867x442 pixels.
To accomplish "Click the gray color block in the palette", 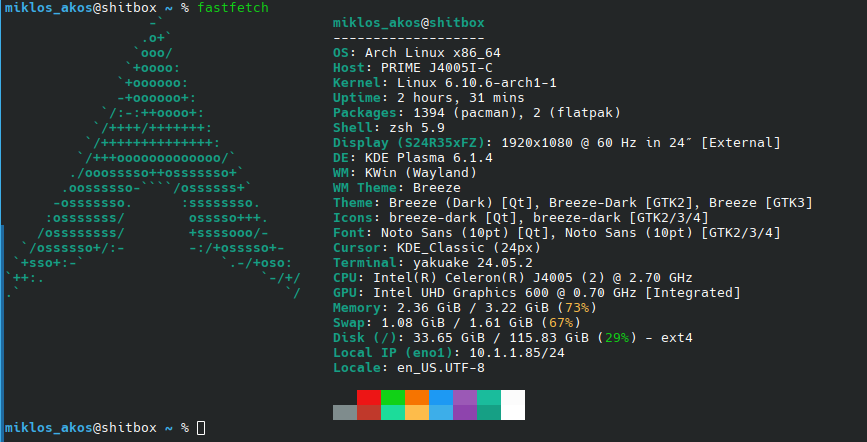I will (344, 412).
